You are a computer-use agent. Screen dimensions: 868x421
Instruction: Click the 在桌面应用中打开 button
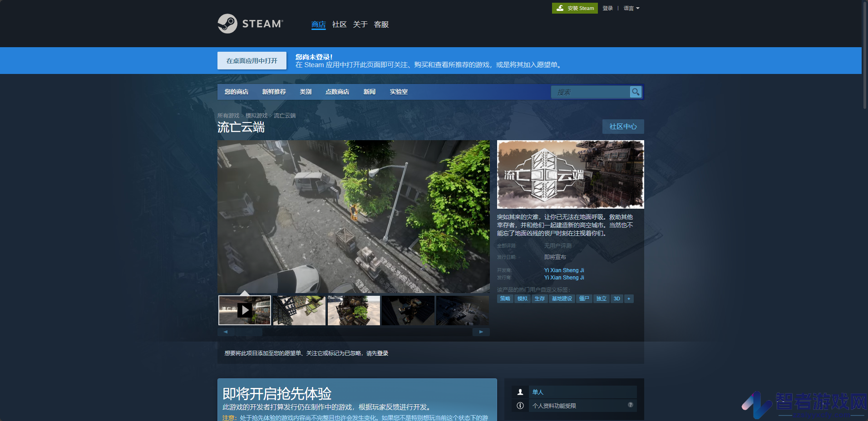pos(252,61)
